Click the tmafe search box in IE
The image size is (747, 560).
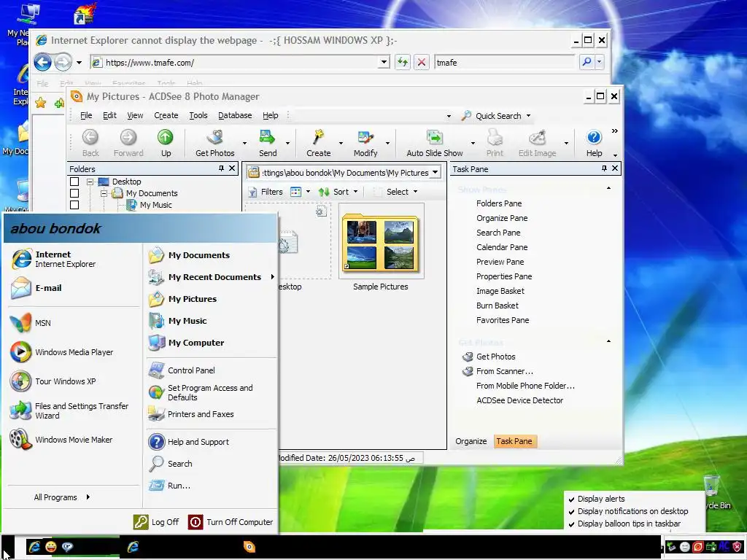pyautogui.click(x=504, y=63)
